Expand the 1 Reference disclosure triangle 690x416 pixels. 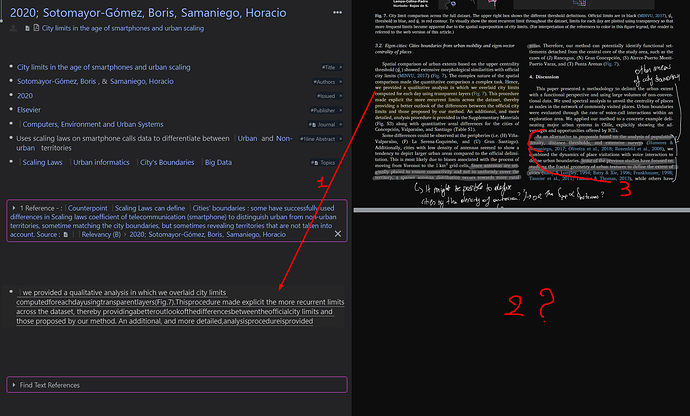(x=14, y=208)
